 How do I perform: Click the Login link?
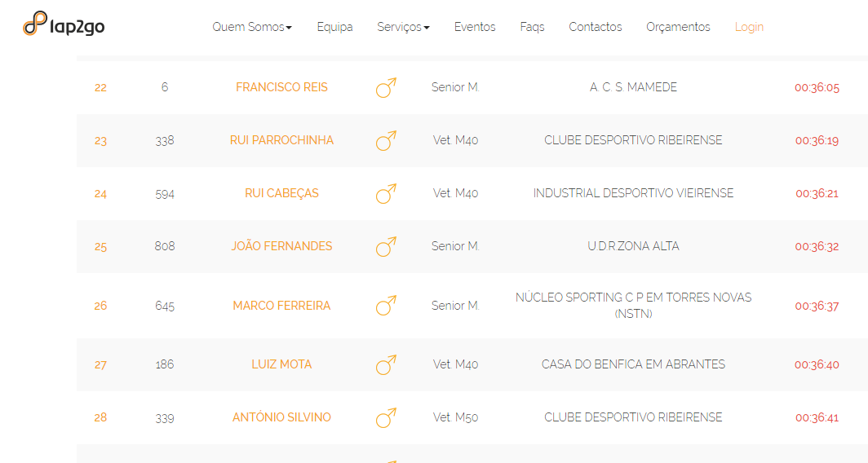[x=749, y=27]
